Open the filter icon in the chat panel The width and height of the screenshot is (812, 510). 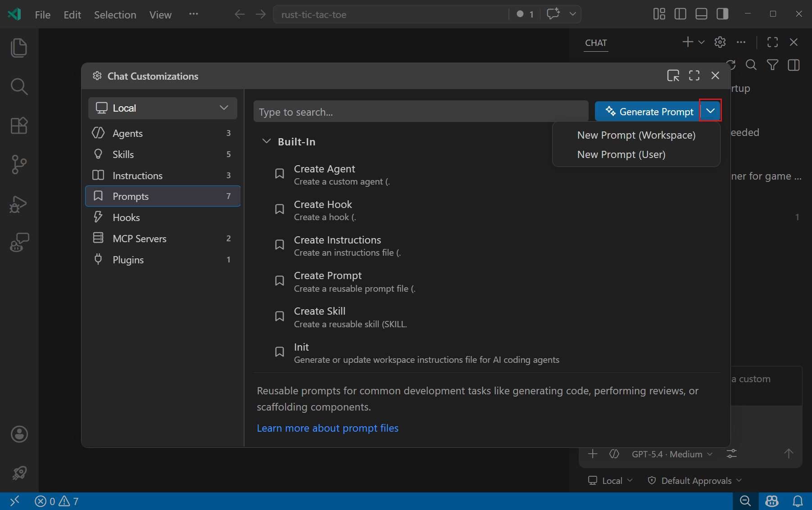(x=772, y=65)
